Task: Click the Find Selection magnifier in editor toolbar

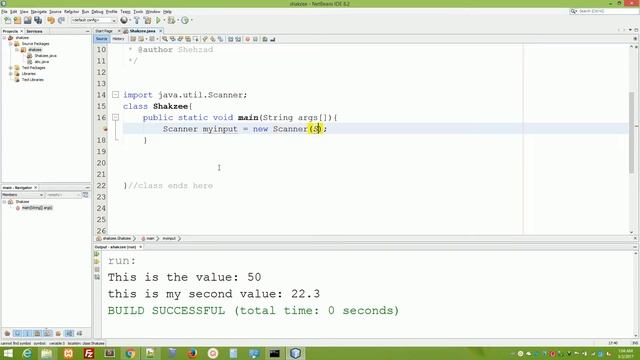Action: pos(165,39)
